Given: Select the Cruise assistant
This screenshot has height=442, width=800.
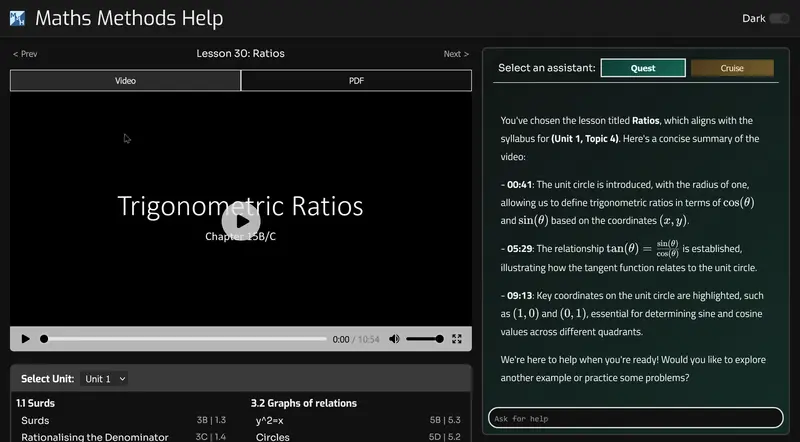Looking at the screenshot, I should (x=732, y=68).
